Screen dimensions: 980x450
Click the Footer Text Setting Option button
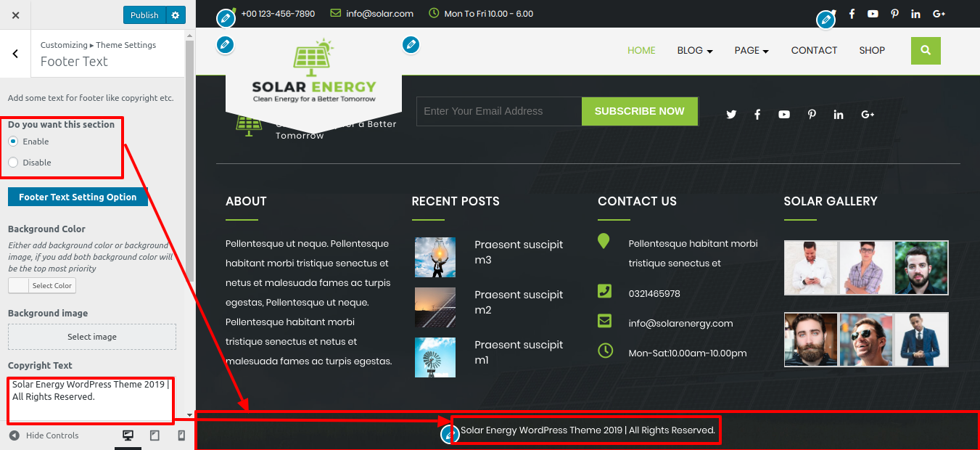pyautogui.click(x=78, y=197)
